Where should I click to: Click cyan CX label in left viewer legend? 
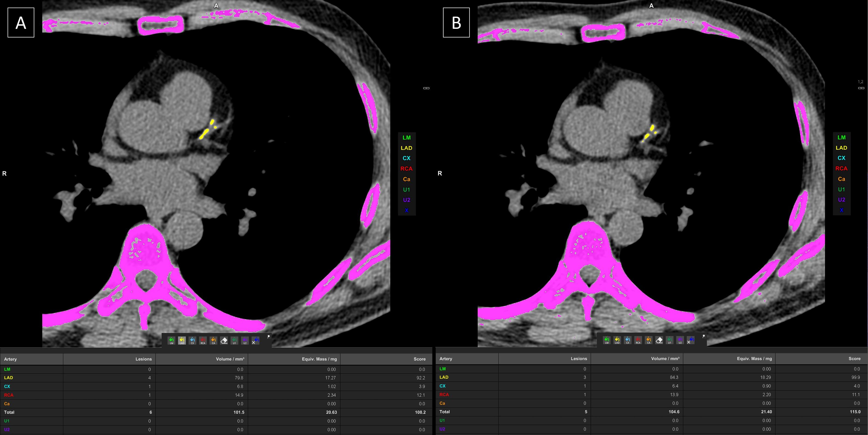(x=407, y=158)
